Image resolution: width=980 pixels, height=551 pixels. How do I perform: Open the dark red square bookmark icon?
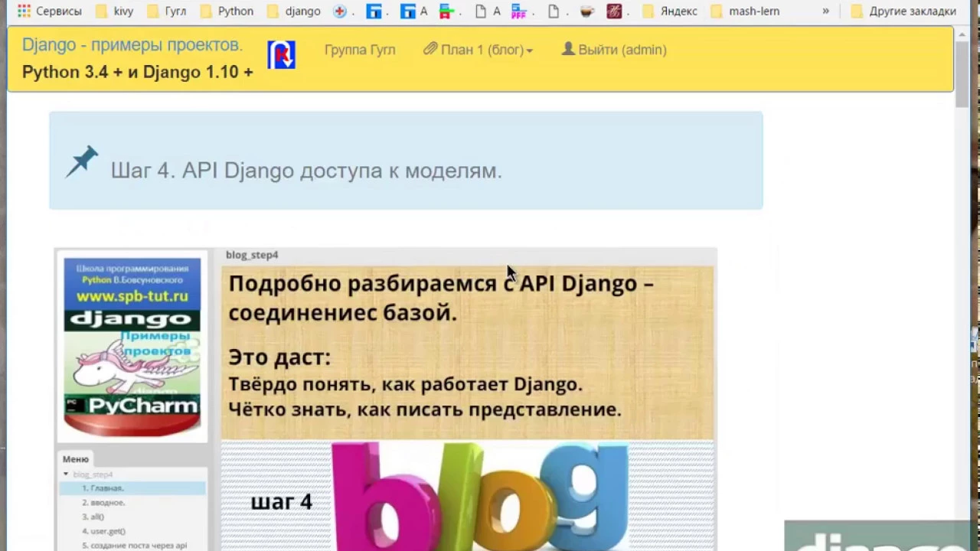(613, 11)
